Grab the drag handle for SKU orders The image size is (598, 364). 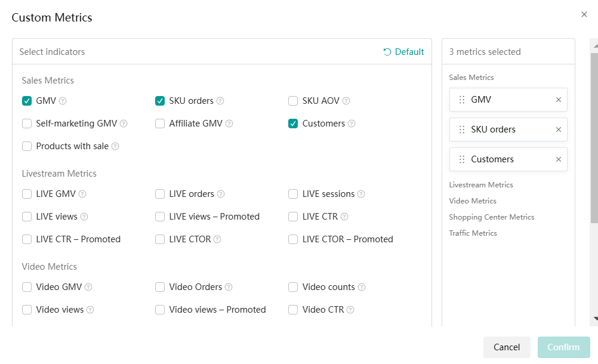point(461,129)
